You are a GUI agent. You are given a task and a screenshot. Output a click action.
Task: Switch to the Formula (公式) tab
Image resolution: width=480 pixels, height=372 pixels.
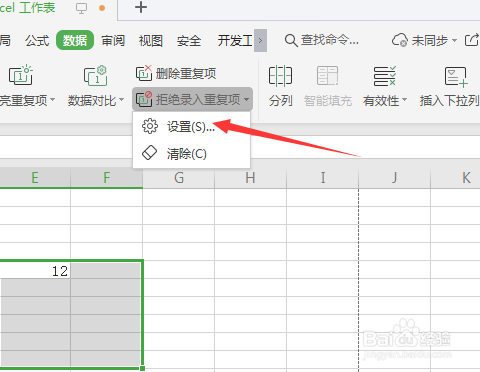pos(37,41)
